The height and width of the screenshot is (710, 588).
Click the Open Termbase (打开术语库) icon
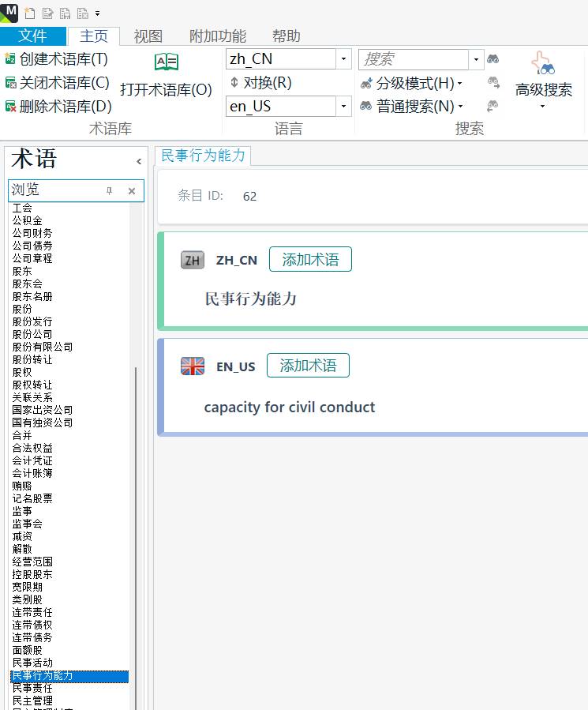coord(167,62)
